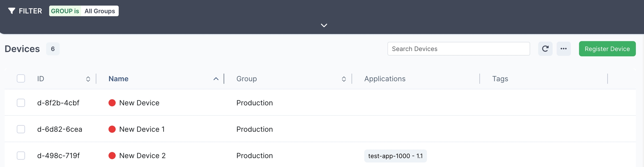Refresh the devices list
644x167 pixels.
545,49
